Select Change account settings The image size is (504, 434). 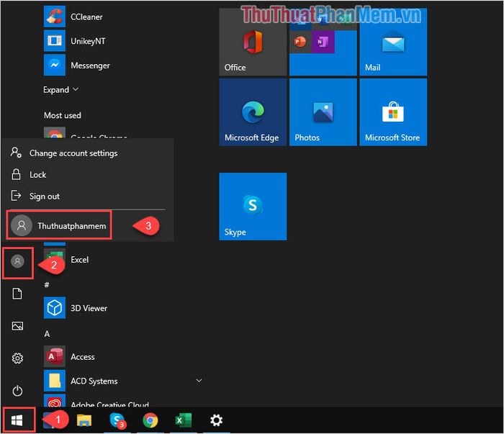73,153
